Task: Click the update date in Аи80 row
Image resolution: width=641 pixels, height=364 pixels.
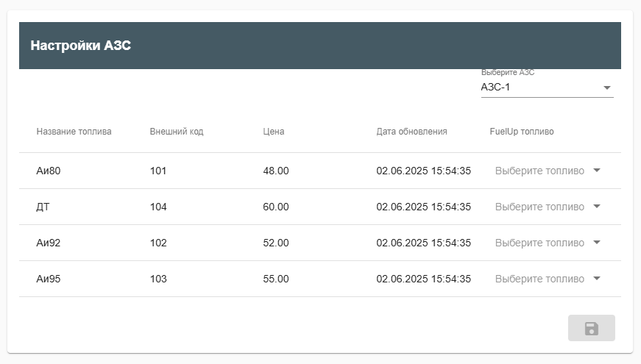Action: [423, 171]
